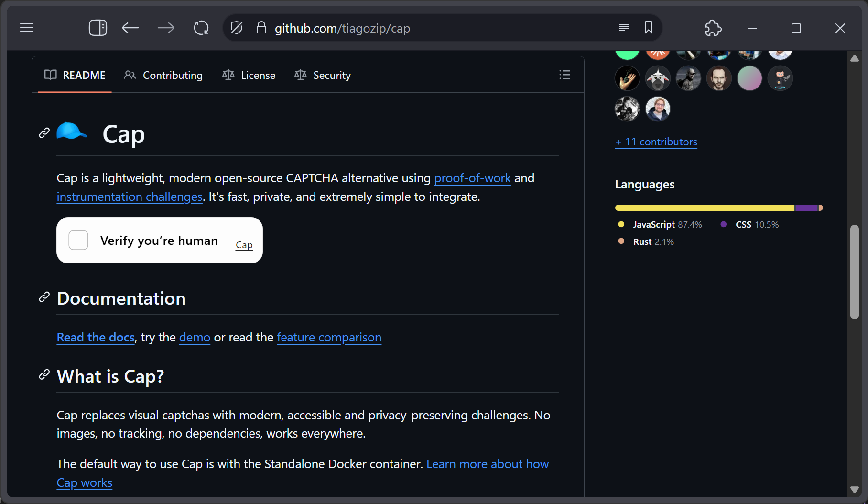868x504 pixels.
Task: Open the tracking protection shield icon
Action: 237,28
